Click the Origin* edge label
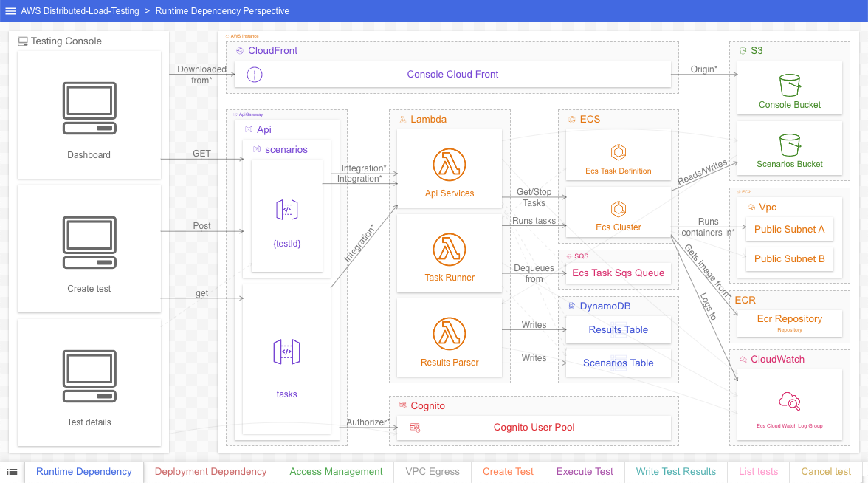This screenshot has width=868, height=483. click(703, 69)
